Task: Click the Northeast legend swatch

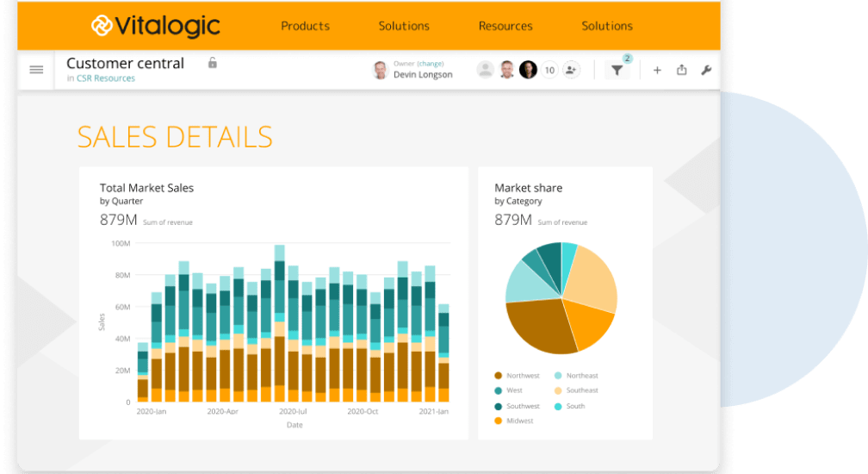Action: (x=558, y=376)
